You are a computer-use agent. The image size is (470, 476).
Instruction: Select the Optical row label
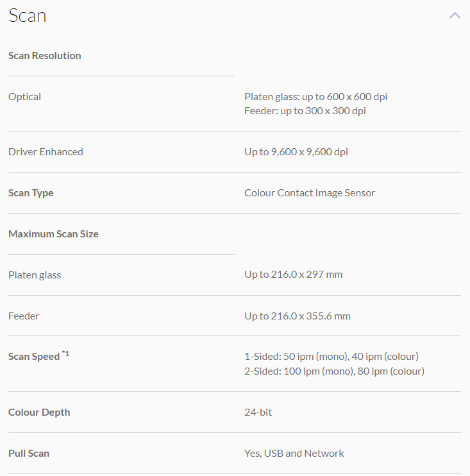point(25,97)
